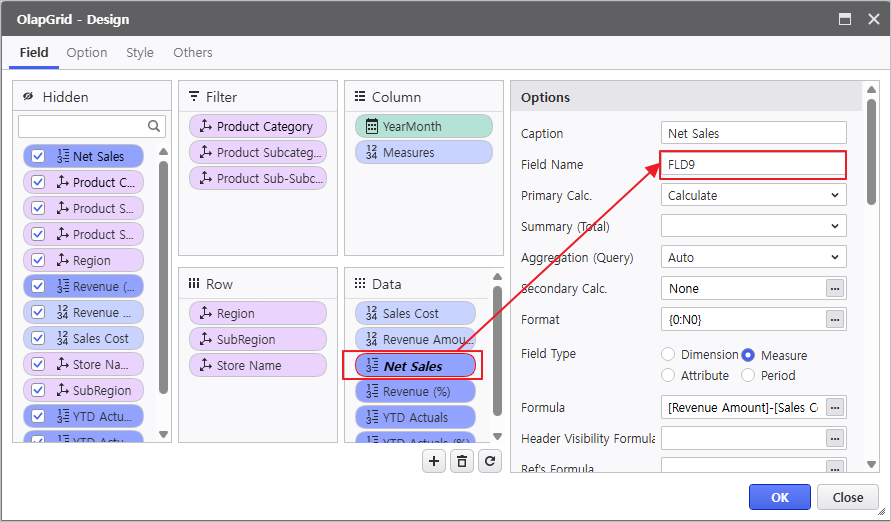Click the Close button
This screenshot has width=891, height=522.
pyautogui.click(x=847, y=497)
